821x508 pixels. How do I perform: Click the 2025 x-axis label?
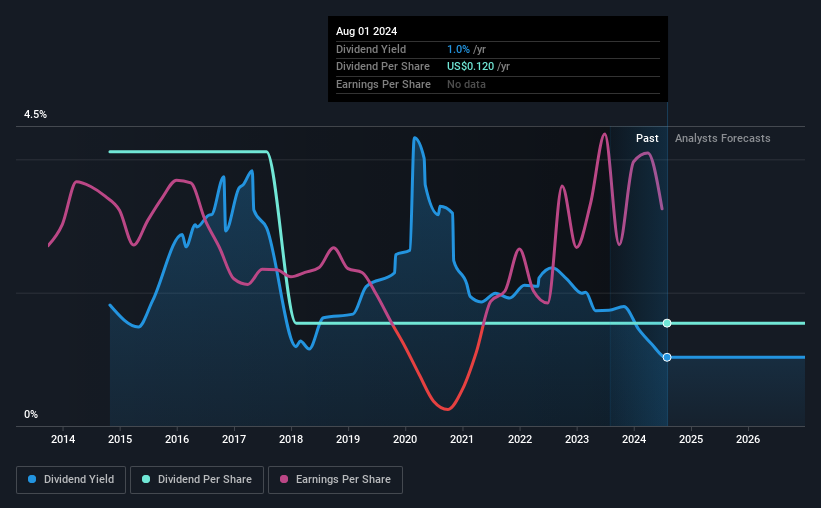tap(691, 439)
